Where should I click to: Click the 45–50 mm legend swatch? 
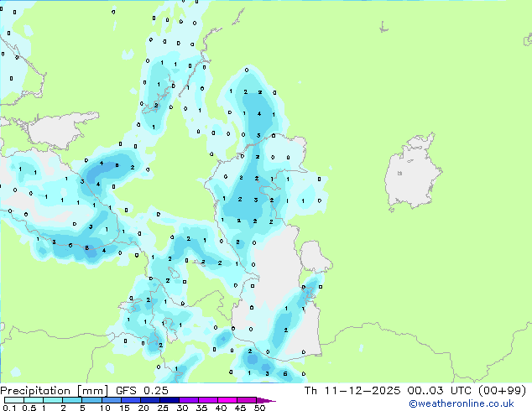coord(247,400)
